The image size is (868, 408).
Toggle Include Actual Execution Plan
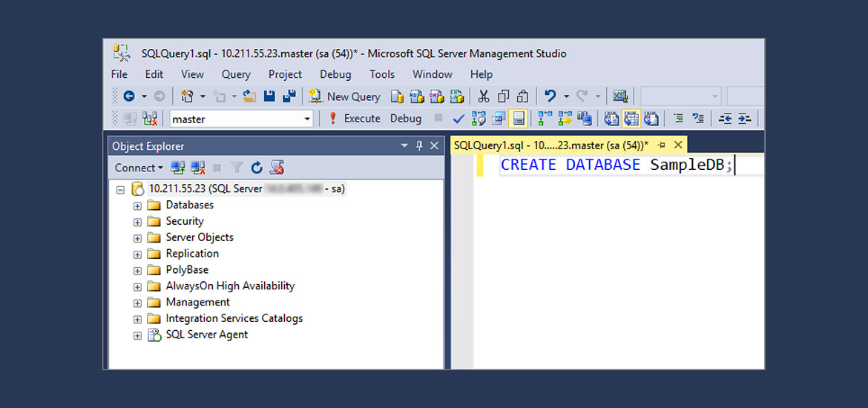546,119
